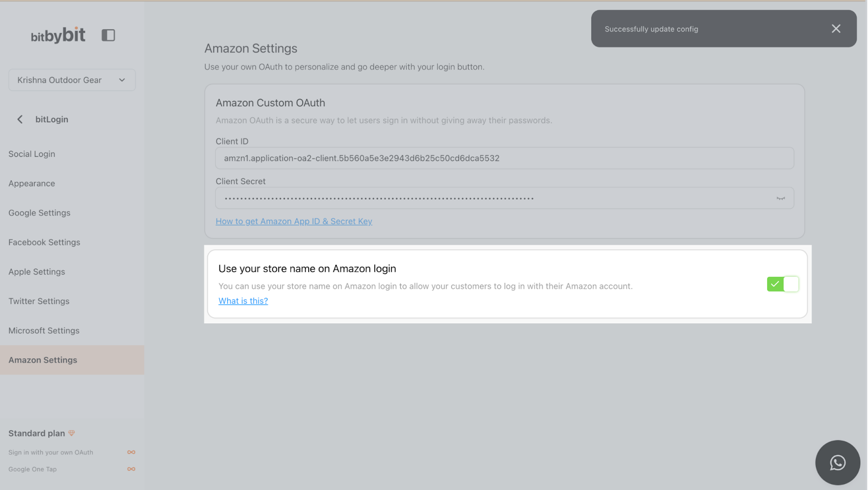Open the Krishna Outdoor Gear store dropdown
Image resolution: width=868 pixels, height=490 pixels.
coord(72,80)
